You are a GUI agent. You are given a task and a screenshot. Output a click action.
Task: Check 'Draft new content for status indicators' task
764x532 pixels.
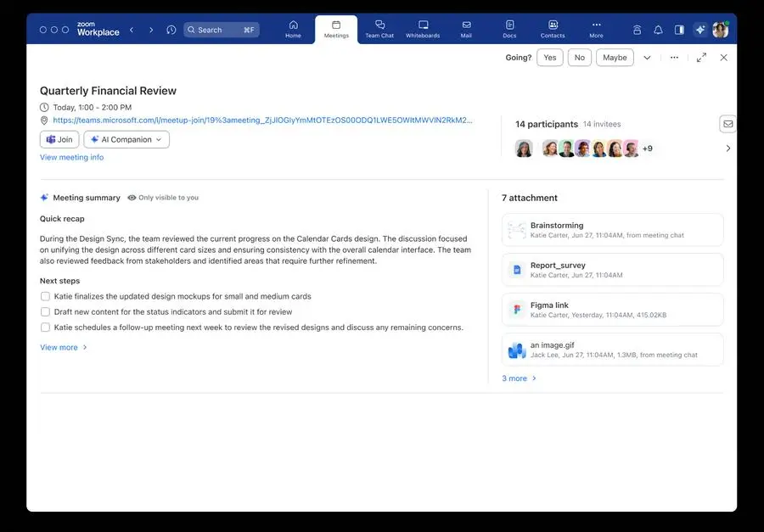(x=45, y=312)
